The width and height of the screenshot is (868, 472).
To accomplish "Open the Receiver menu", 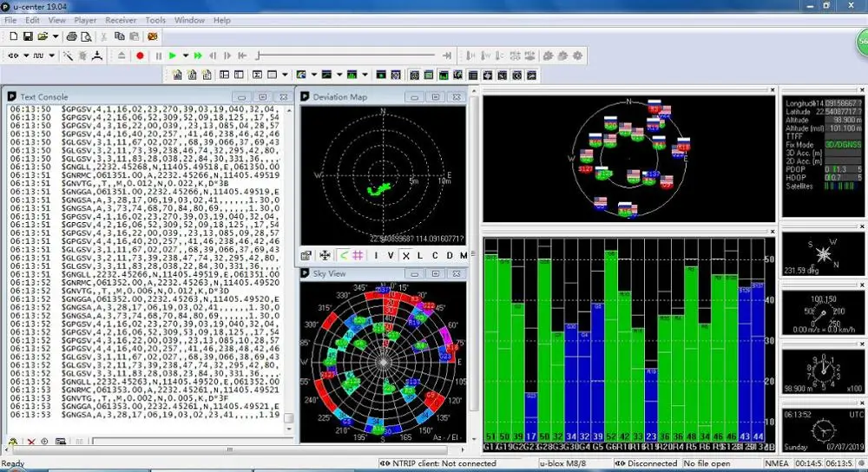I will [x=121, y=20].
